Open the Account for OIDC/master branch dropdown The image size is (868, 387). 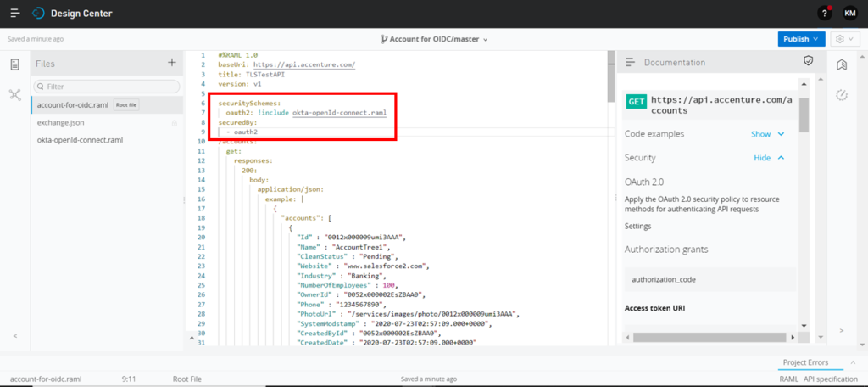[434, 39]
